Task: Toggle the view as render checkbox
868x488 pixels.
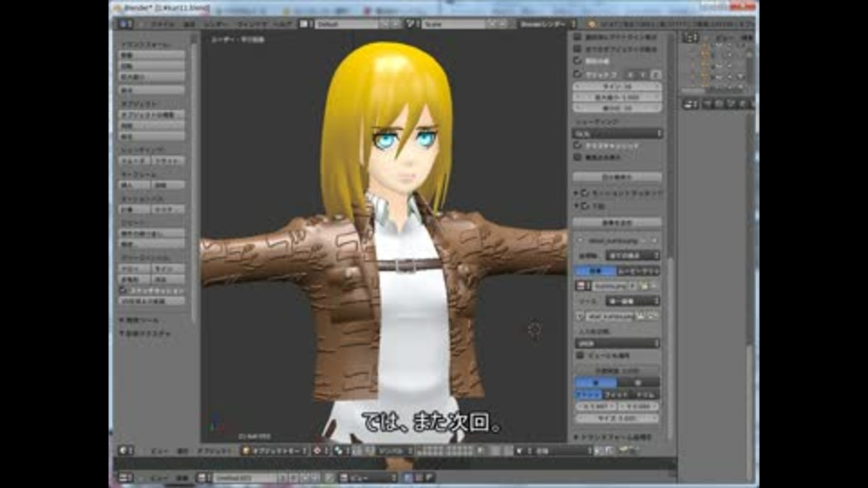Action: [x=580, y=355]
